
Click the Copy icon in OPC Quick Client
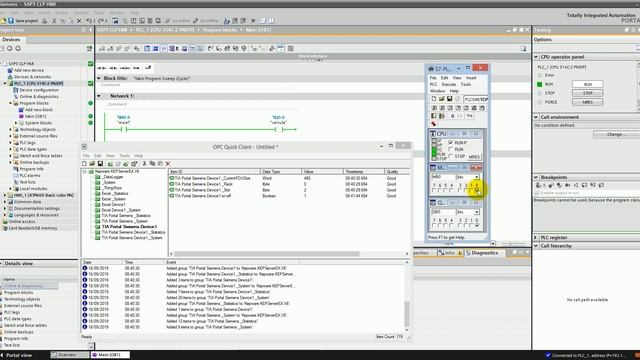click(x=152, y=164)
